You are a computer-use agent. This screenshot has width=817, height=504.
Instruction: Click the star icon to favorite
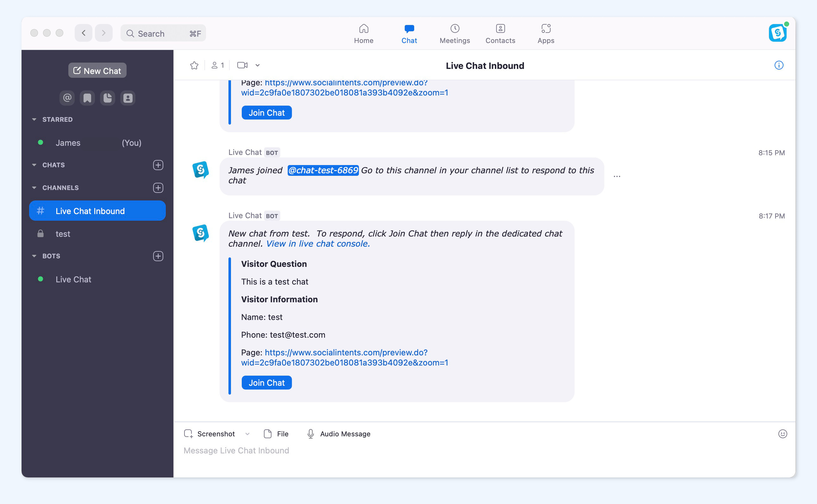click(x=194, y=65)
